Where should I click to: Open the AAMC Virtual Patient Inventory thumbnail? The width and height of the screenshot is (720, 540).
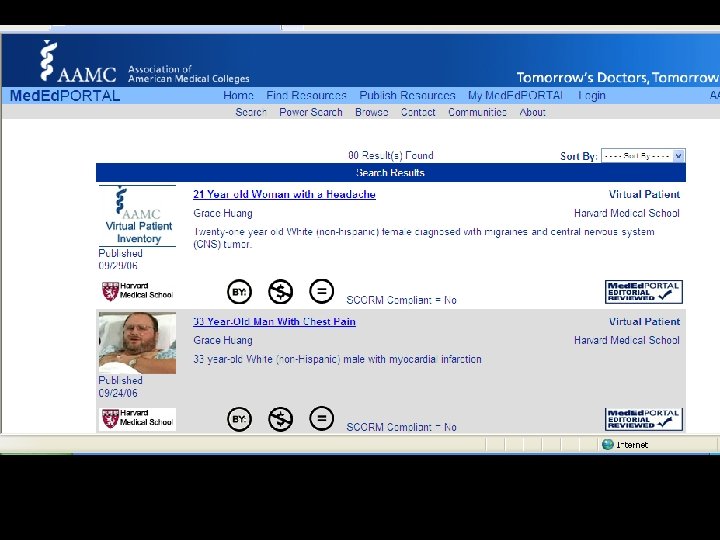(137, 215)
